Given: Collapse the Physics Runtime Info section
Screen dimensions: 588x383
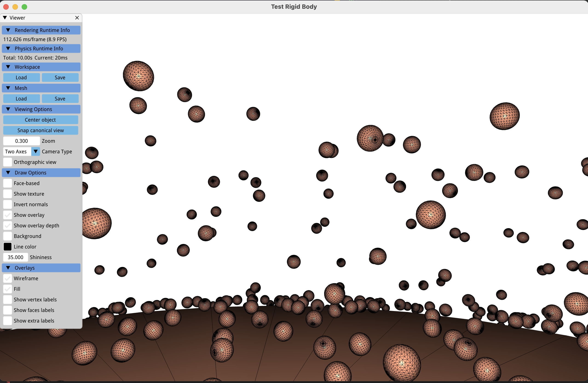Looking at the screenshot, I should (x=8, y=49).
